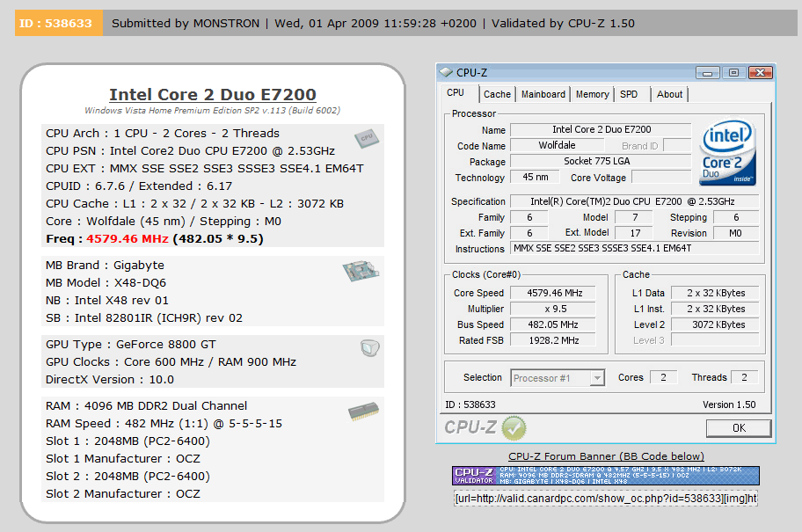The image size is (802, 532).
Task: Click Slot 1 Manufacturer : OCZ line
Action: (123, 459)
